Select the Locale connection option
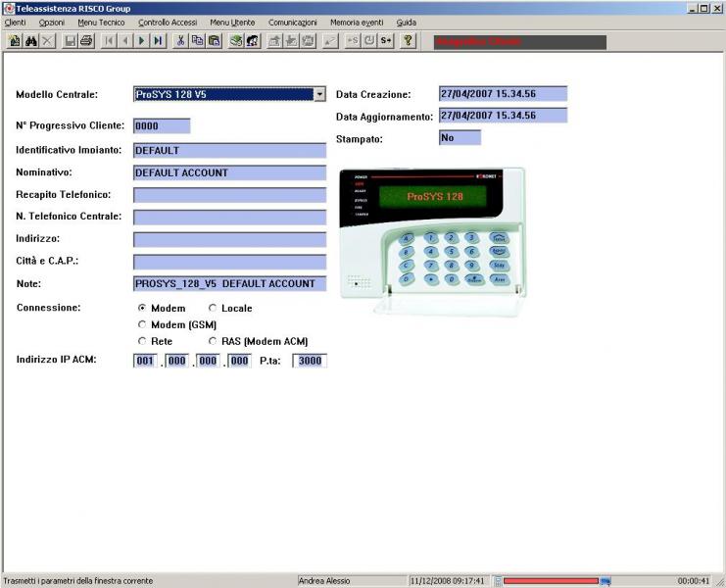 coord(213,308)
